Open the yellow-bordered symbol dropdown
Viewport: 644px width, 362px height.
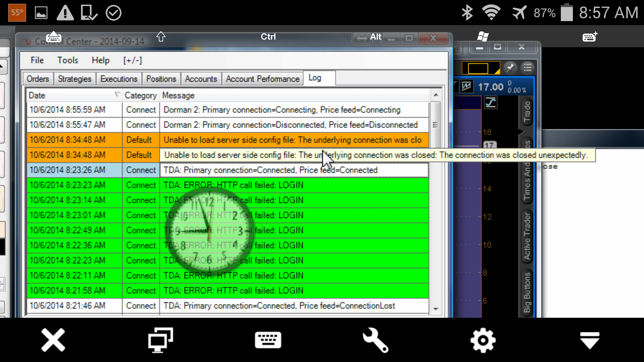480,68
